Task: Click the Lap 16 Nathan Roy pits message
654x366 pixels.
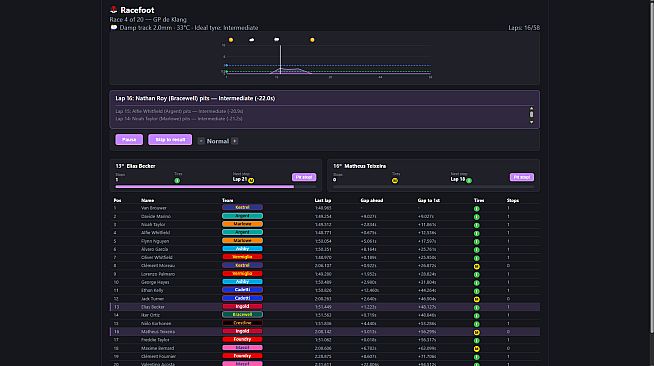Action: [195, 98]
